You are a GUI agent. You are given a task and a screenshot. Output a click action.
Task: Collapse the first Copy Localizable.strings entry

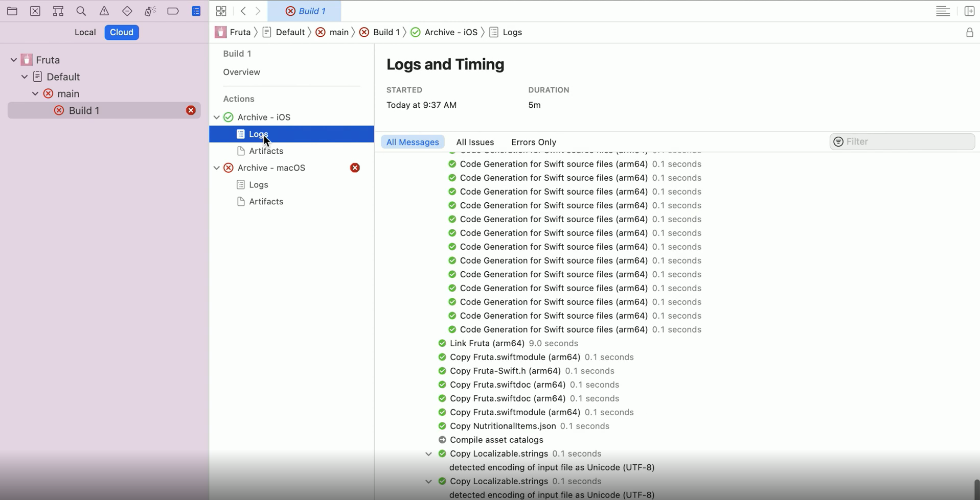tap(428, 454)
